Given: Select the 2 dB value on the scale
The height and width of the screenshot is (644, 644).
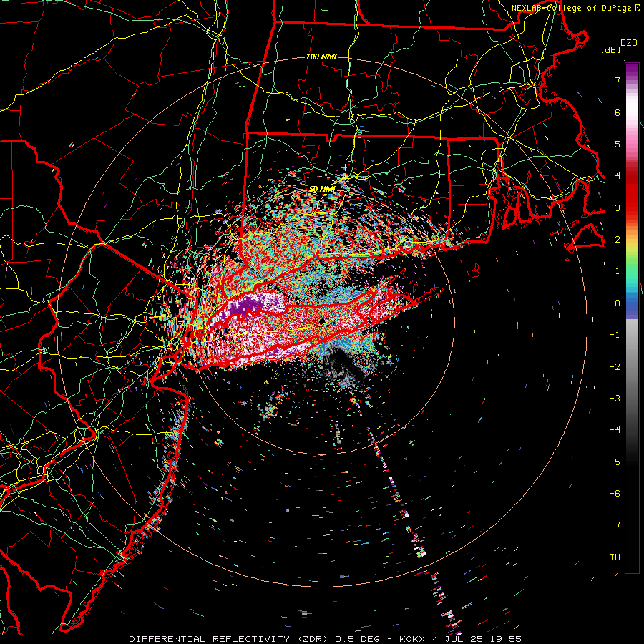Looking at the screenshot, I should (618, 240).
